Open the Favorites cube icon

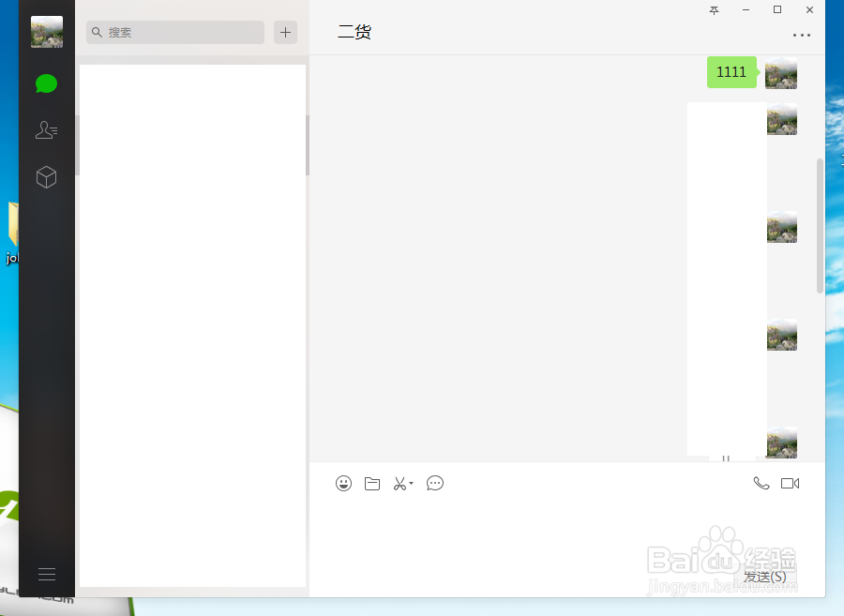tap(46, 177)
